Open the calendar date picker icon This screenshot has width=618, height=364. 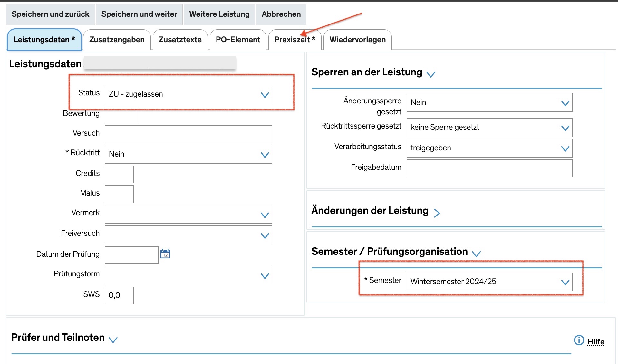(165, 254)
